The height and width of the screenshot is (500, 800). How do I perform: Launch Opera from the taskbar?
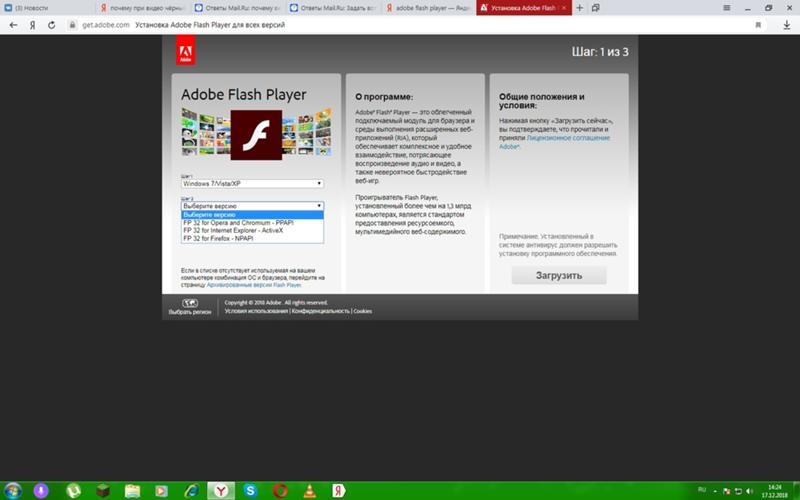(280, 491)
